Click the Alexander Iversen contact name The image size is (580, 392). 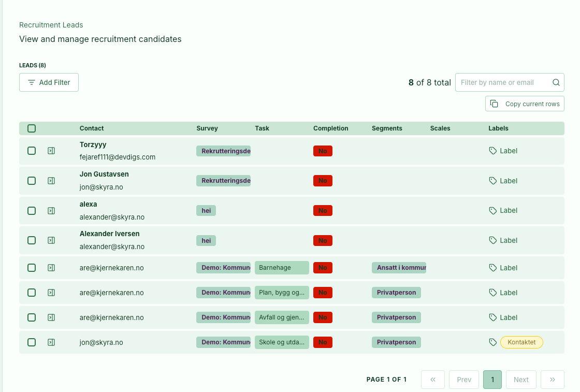pos(109,234)
